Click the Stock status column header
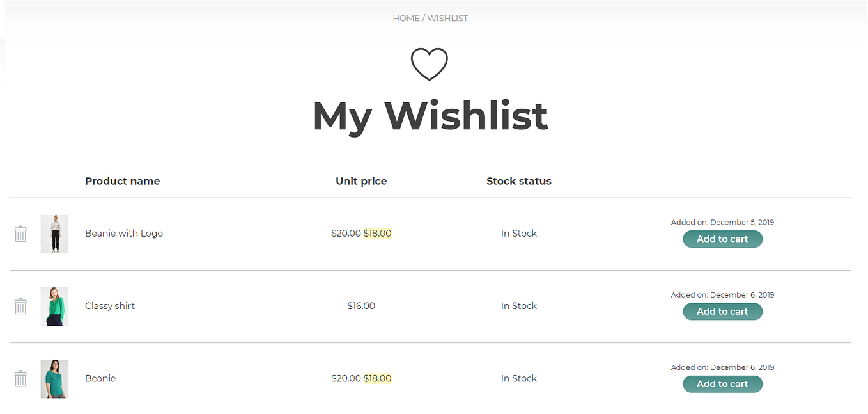 [518, 181]
